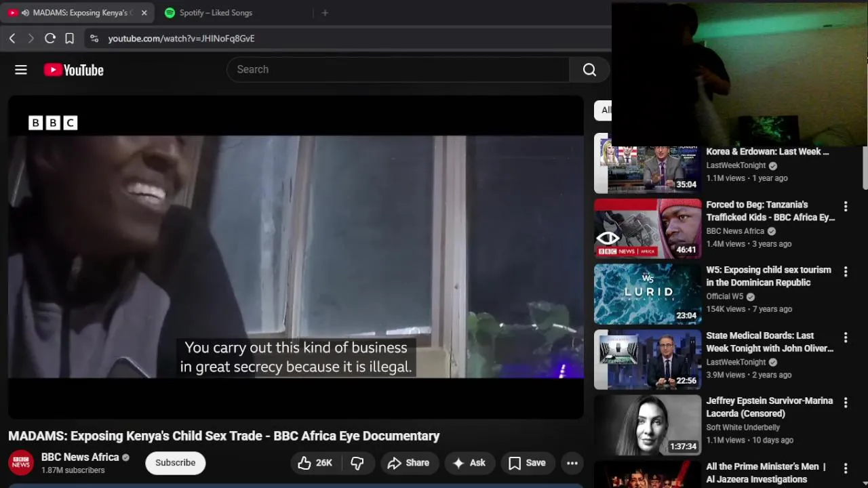The width and height of the screenshot is (868, 488).
Task: Click the video title MADAMS heading
Action: tap(224, 436)
